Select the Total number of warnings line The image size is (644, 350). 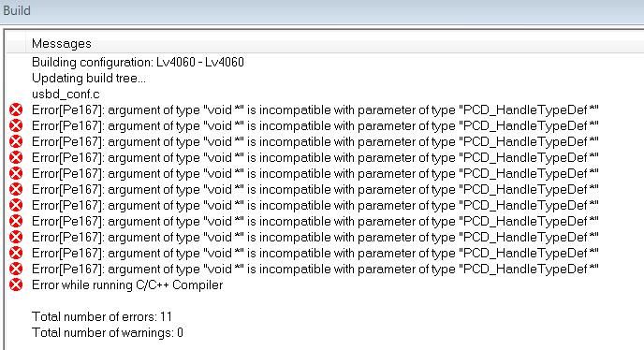tap(108, 332)
